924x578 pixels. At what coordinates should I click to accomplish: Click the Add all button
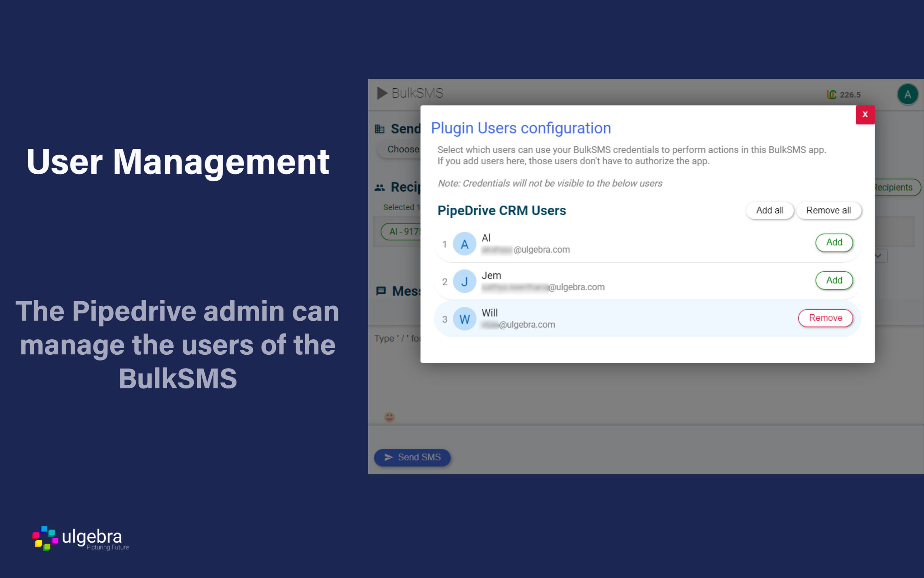(x=770, y=210)
